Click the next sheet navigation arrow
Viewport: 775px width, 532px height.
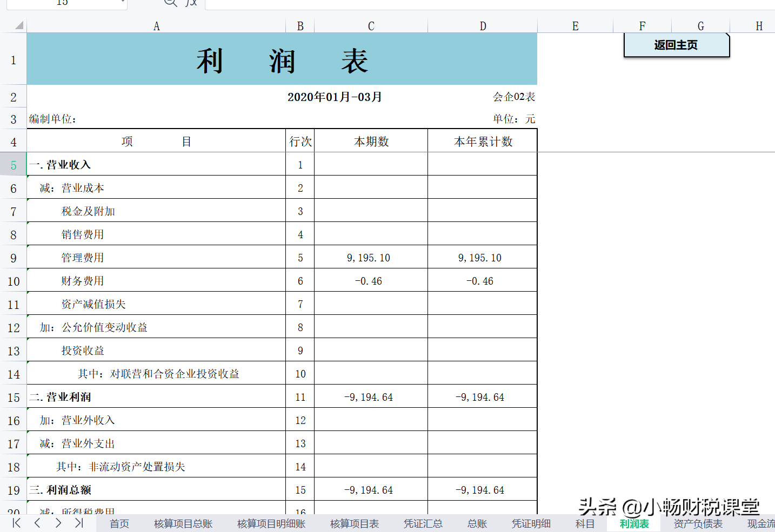(x=58, y=523)
